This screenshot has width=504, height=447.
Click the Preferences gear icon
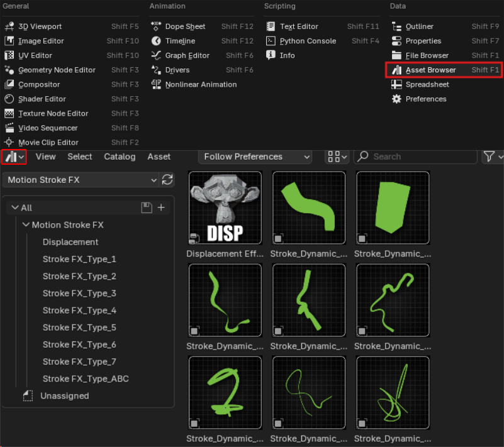pyautogui.click(x=396, y=99)
